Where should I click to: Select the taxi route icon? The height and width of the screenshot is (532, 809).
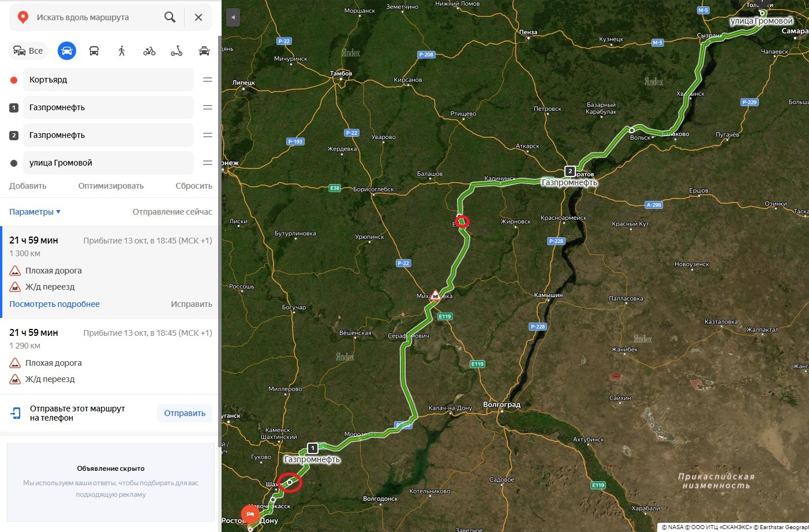pos(204,51)
